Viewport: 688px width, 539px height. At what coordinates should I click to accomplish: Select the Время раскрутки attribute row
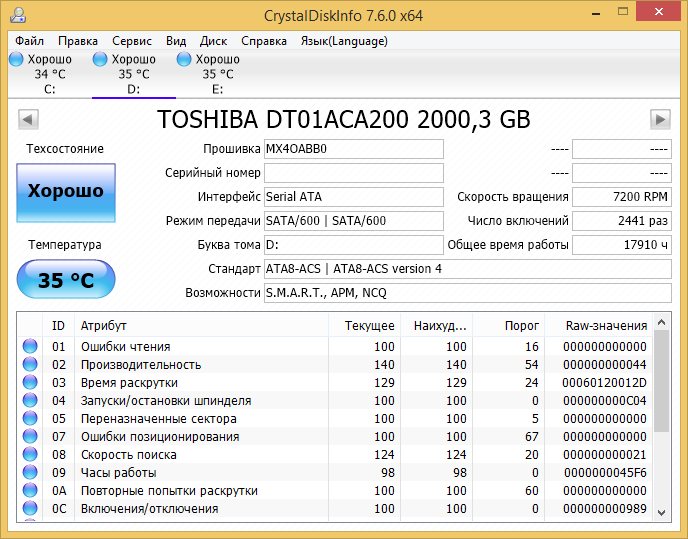click(335, 382)
